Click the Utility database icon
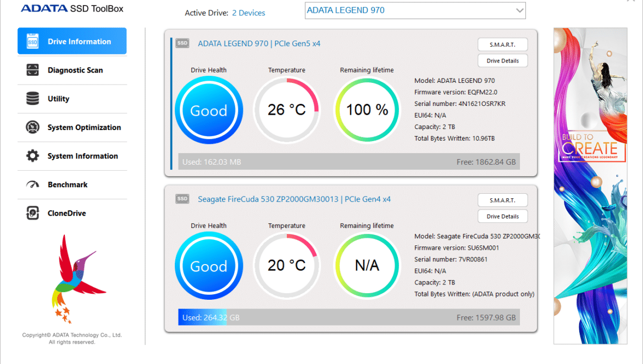643x364 pixels. [32, 99]
